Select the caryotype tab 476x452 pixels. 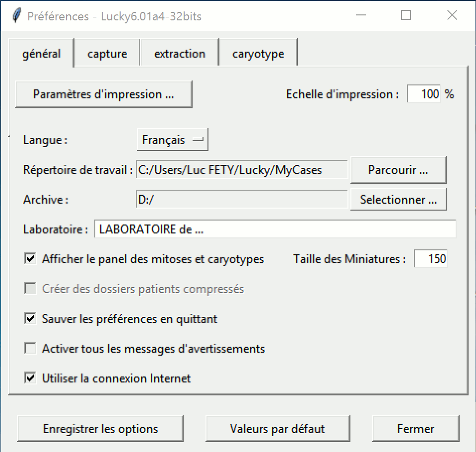(258, 54)
